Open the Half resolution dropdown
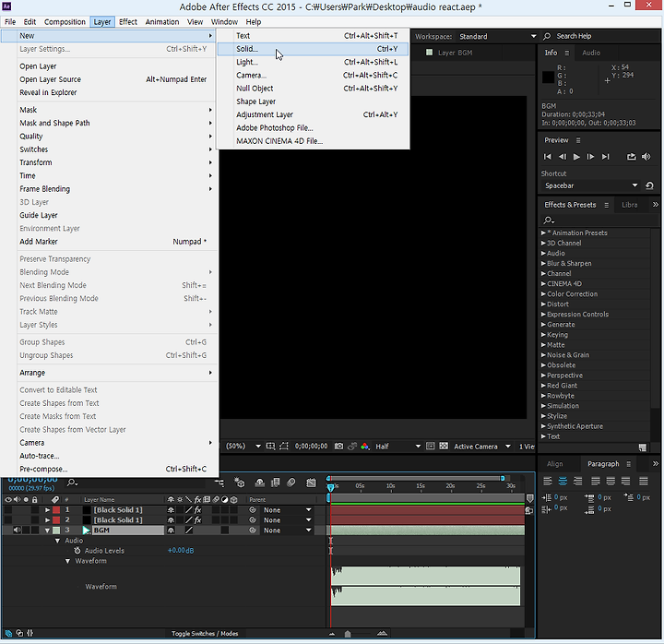The width and height of the screenshot is (664, 644). [x=397, y=447]
